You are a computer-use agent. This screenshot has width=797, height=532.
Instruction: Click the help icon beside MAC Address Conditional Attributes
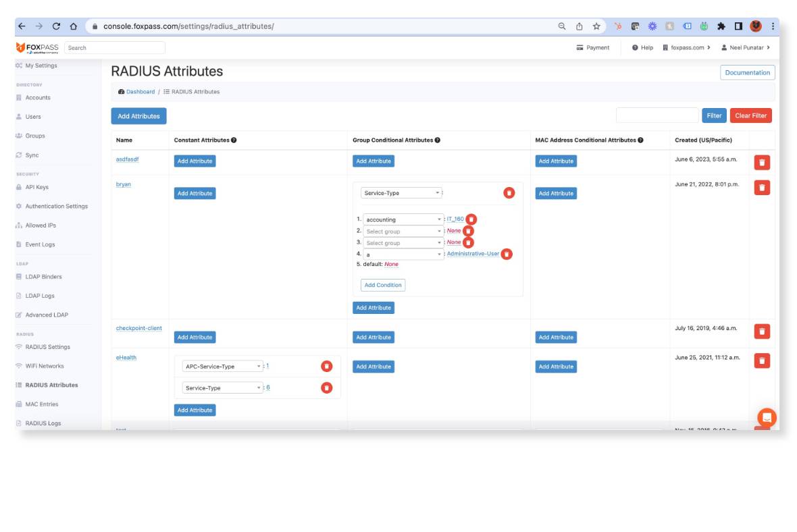pos(640,140)
